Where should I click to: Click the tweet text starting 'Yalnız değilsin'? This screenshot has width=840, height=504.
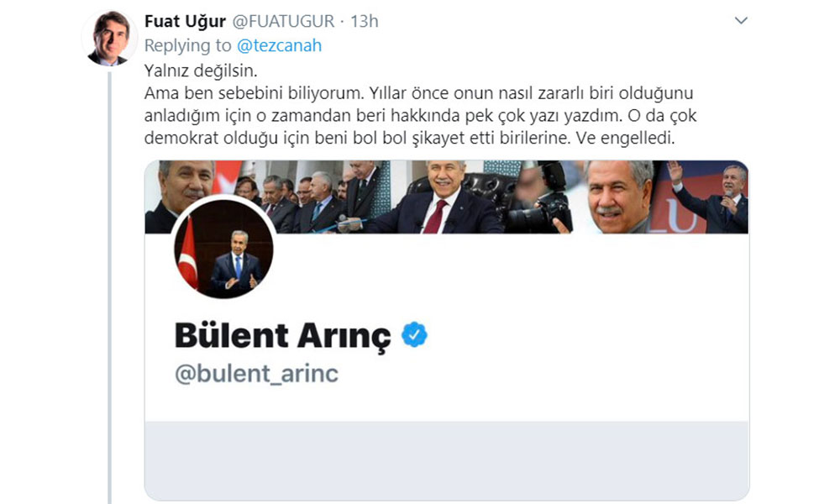click(421, 104)
